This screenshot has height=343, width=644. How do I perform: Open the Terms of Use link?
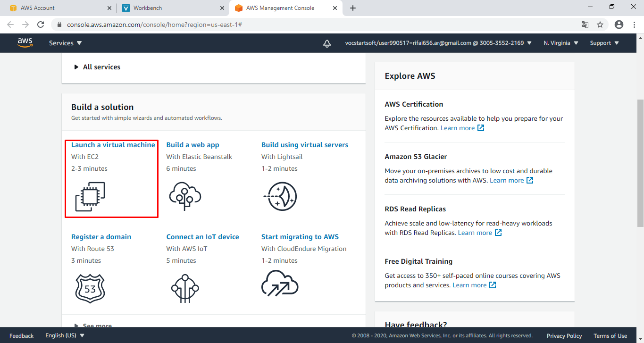coord(611,336)
